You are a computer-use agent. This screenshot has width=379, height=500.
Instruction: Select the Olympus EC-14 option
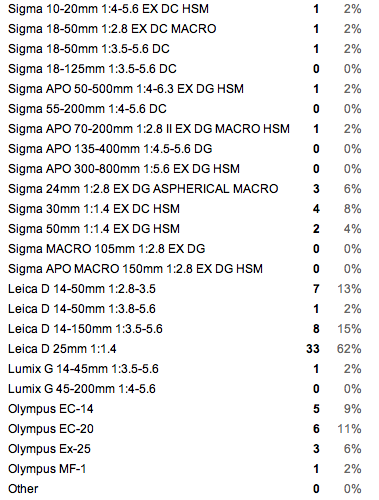point(51,409)
